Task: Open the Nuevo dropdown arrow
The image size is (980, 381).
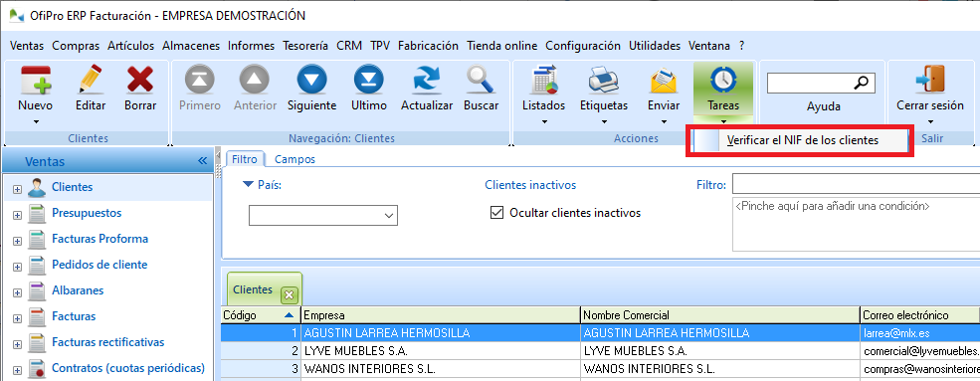Action: (x=36, y=121)
